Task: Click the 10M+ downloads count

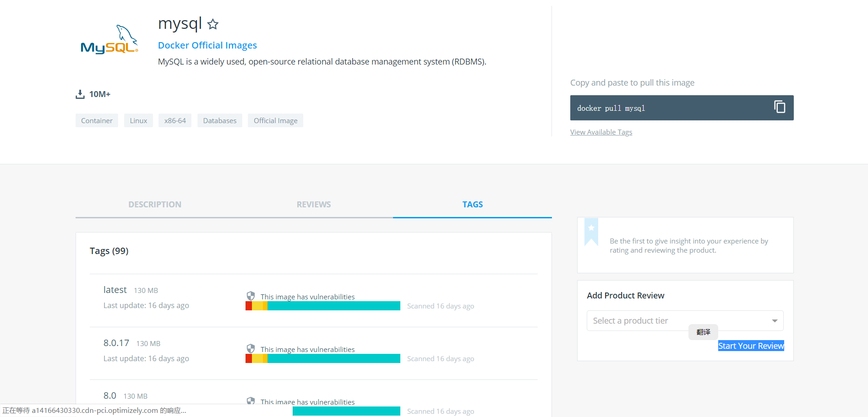Action: (x=100, y=94)
